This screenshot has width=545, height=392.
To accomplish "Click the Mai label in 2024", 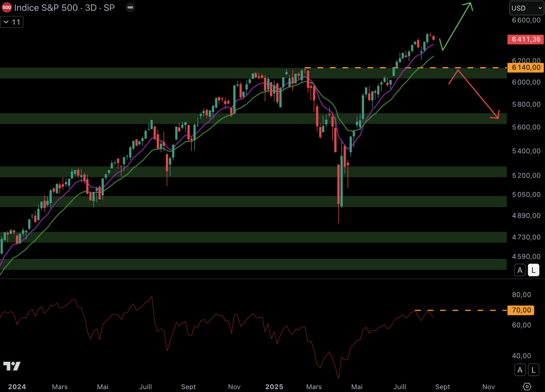I will pyautogui.click(x=103, y=387).
